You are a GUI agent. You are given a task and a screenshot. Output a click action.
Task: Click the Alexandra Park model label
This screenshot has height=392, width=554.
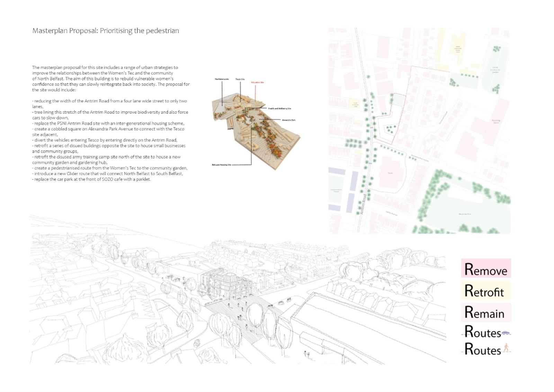[288, 120]
